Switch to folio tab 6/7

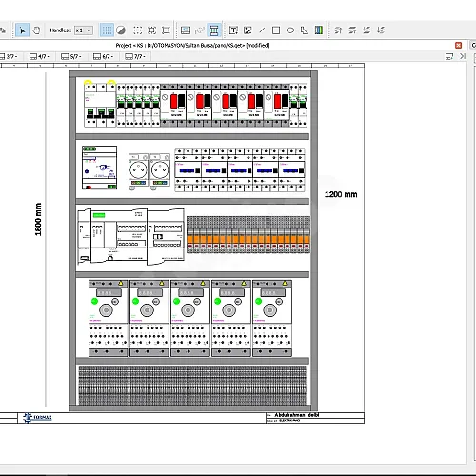[x=103, y=56]
